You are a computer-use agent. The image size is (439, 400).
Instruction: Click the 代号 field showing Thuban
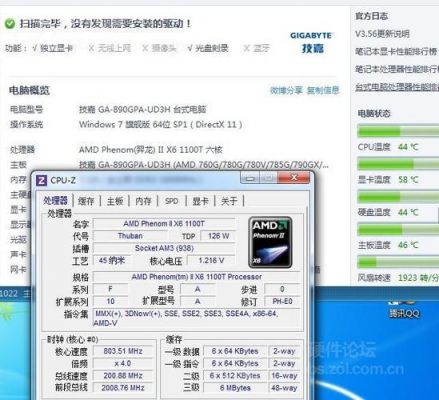tap(130, 236)
